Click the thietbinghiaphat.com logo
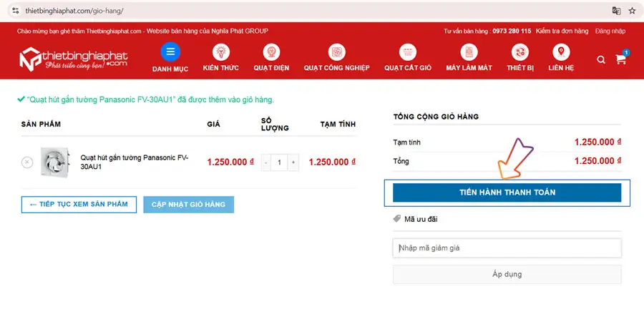 pyautogui.click(x=74, y=59)
